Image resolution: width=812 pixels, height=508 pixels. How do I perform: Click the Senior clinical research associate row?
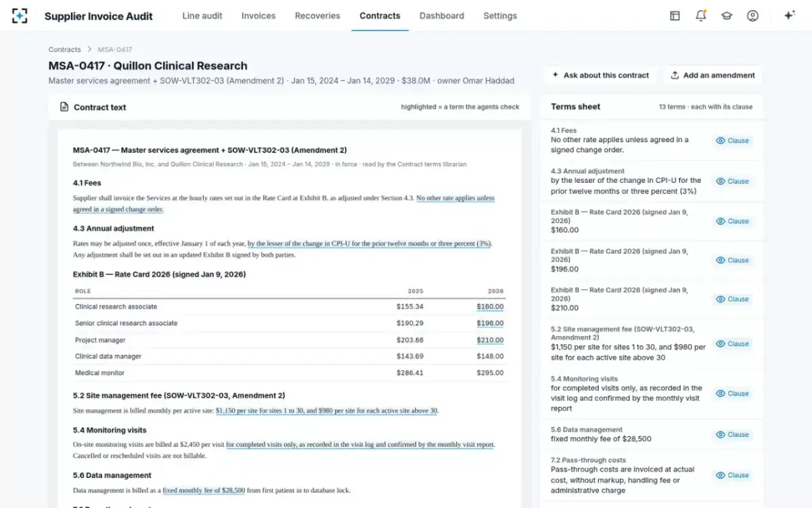tap(290, 324)
